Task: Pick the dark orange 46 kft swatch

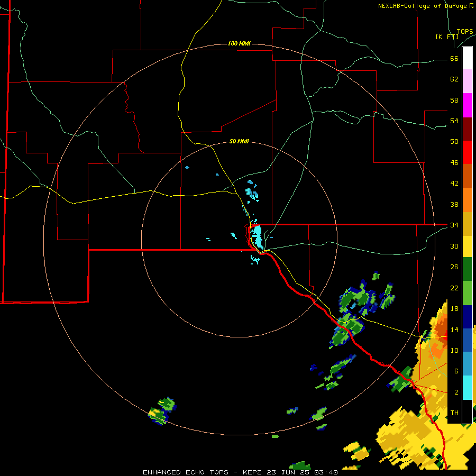Action: pyautogui.click(x=467, y=176)
